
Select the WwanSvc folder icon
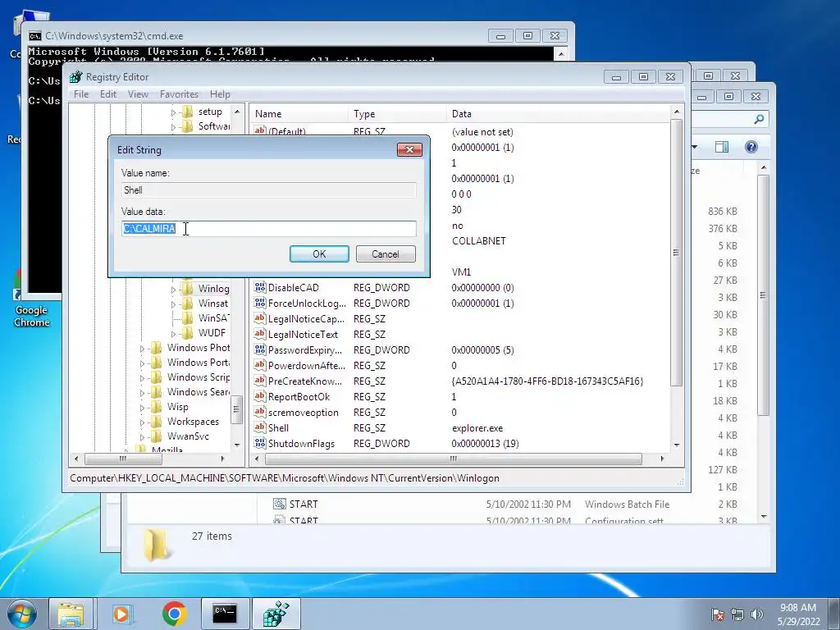[156, 436]
